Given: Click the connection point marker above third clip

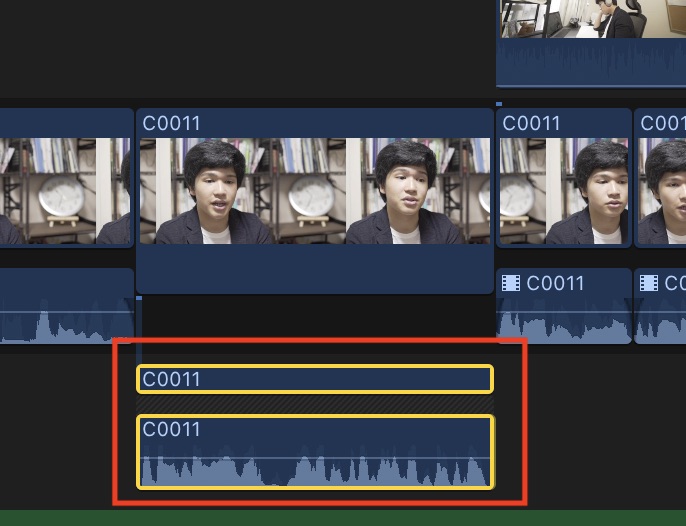Looking at the screenshot, I should [x=499, y=104].
